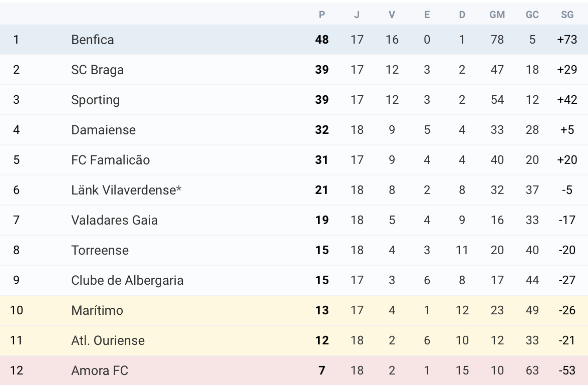Click the GC goals conceded header

click(532, 15)
